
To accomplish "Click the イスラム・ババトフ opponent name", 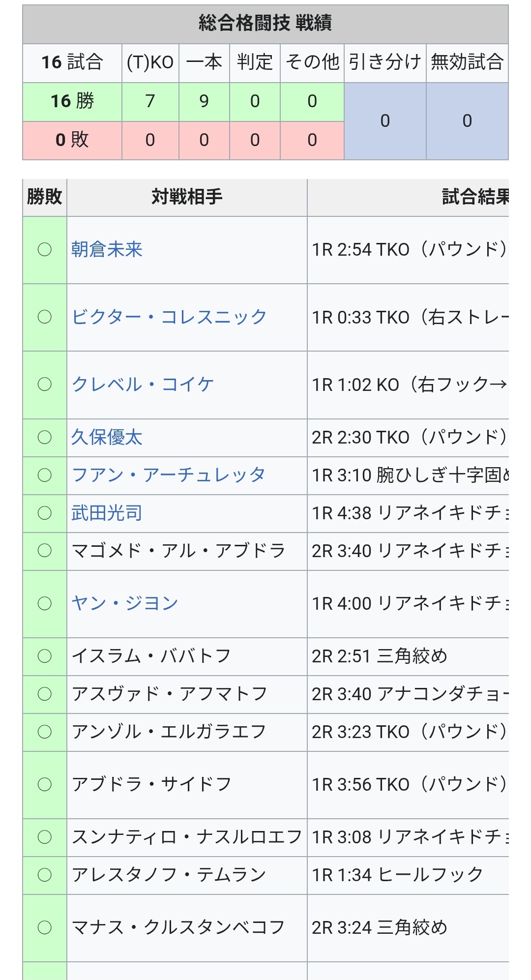I will tap(151, 656).
